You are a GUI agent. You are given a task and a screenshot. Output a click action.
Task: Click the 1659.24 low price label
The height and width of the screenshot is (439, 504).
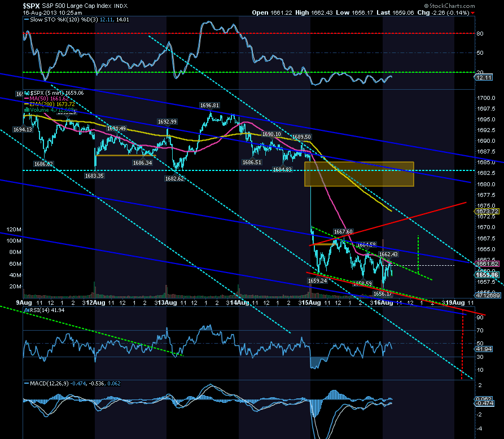pyautogui.click(x=318, y=280)
